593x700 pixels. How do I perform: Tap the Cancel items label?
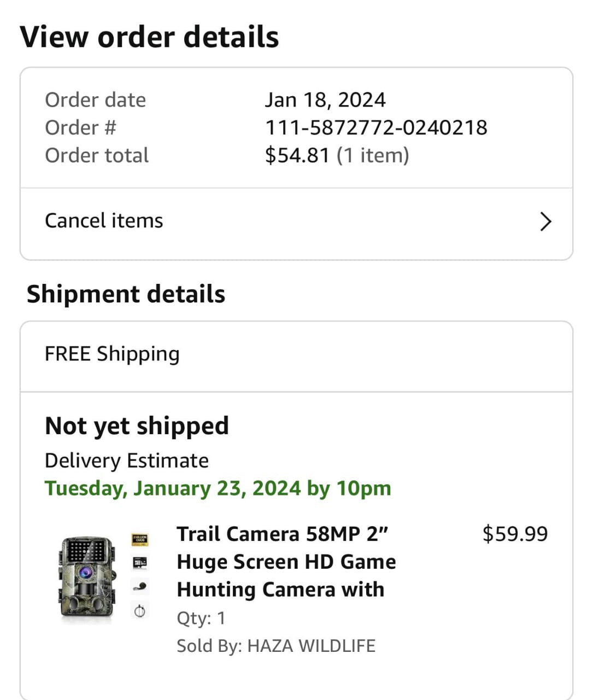104,221
